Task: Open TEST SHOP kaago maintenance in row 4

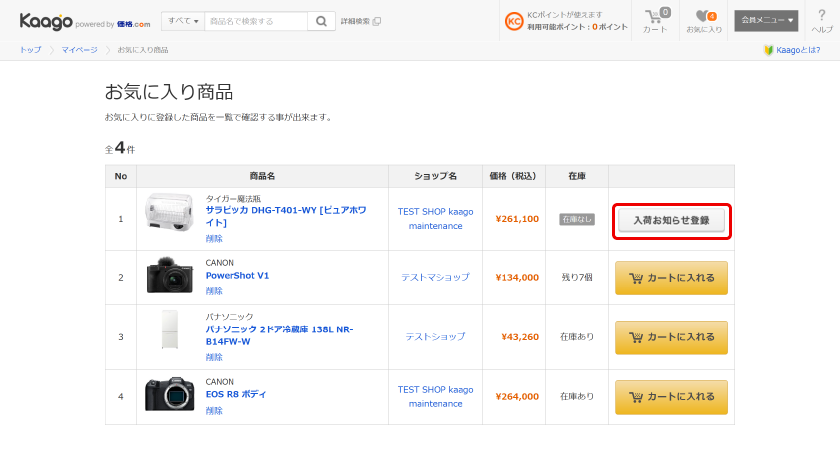Action: pyautogui.click(x=436, y=396)
